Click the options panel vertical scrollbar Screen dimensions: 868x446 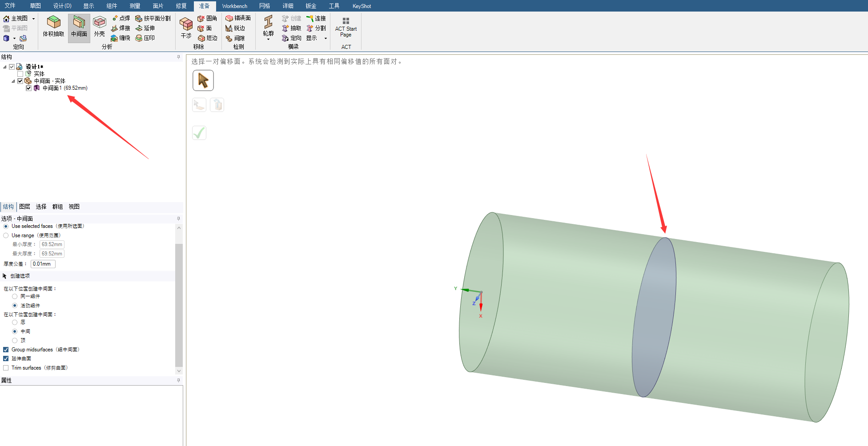click(x=179, y=302)
